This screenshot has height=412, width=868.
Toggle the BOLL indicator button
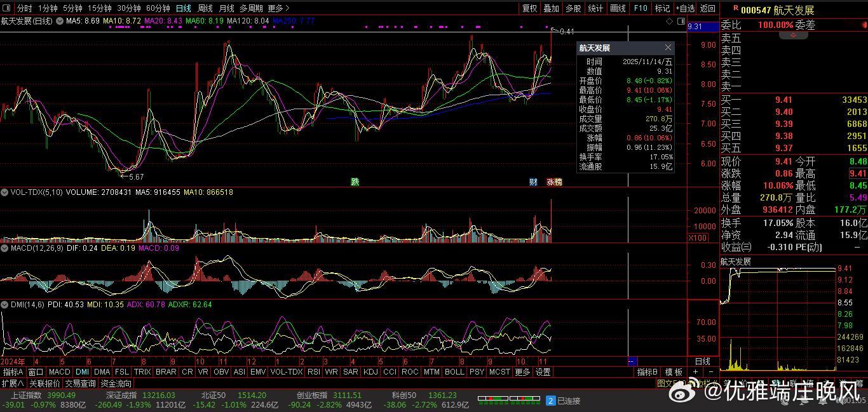pos(454,372)
